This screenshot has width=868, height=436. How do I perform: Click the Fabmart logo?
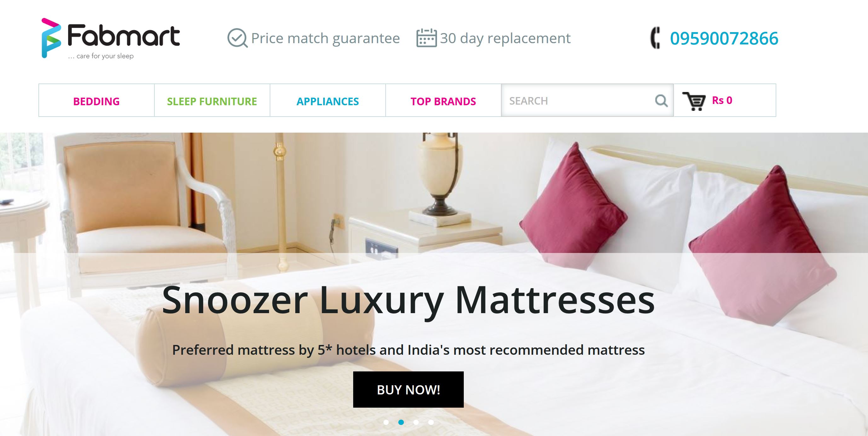111,38
